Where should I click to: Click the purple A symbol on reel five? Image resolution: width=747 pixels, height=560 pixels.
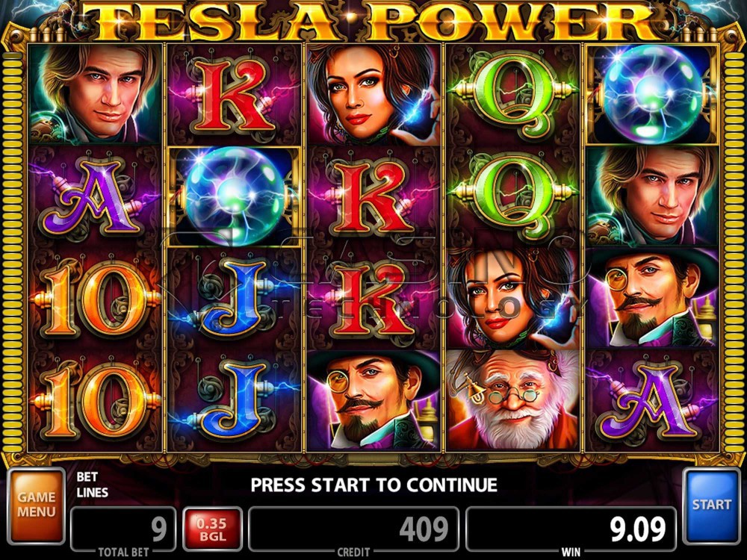pos(653,400)
